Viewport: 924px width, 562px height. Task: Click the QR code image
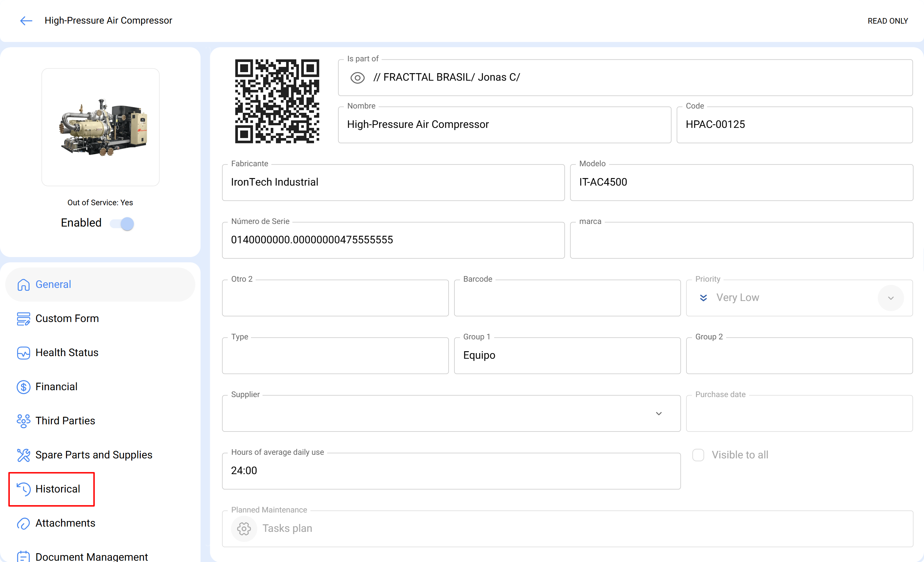277,101
